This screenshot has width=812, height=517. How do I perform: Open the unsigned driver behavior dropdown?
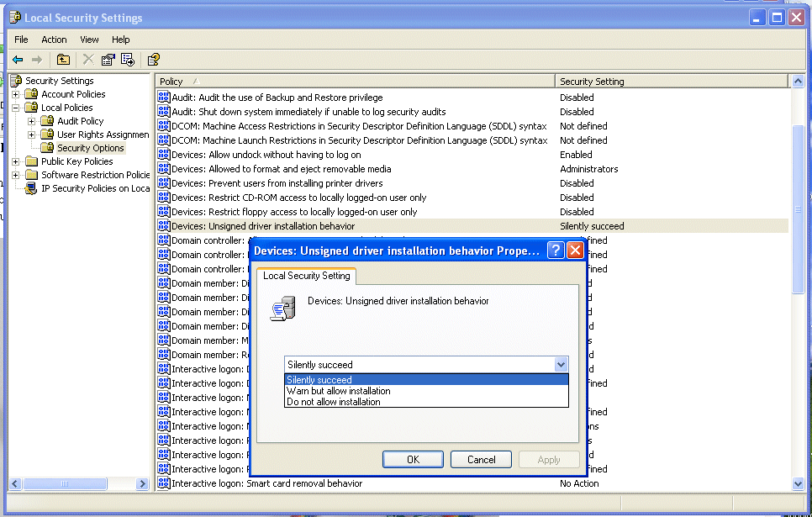[561, 364]
